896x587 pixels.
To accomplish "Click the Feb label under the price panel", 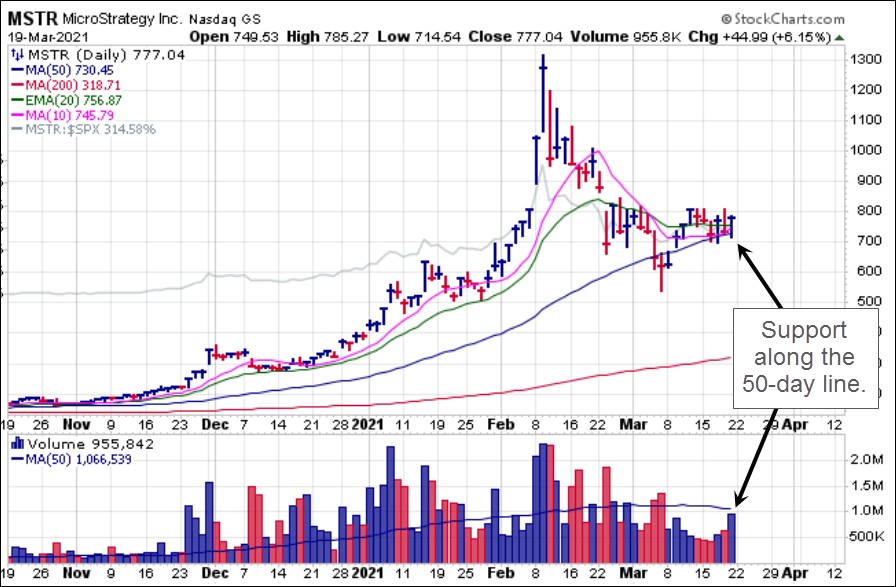I will (x=501, y=425).
